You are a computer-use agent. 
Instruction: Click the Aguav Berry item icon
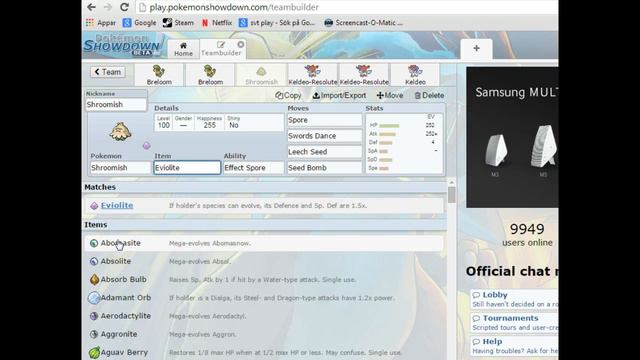94,352
